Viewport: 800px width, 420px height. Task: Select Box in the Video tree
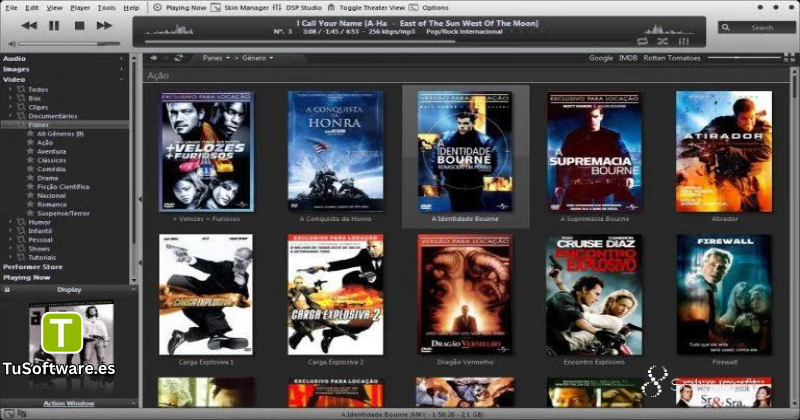[x=35, y=98]
